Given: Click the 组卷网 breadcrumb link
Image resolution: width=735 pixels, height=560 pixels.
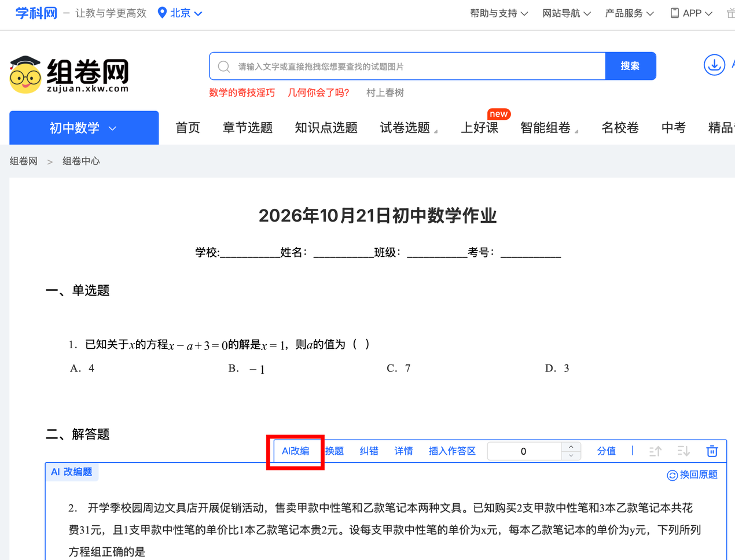Looking at the screenshot, I should coord(23,161).
